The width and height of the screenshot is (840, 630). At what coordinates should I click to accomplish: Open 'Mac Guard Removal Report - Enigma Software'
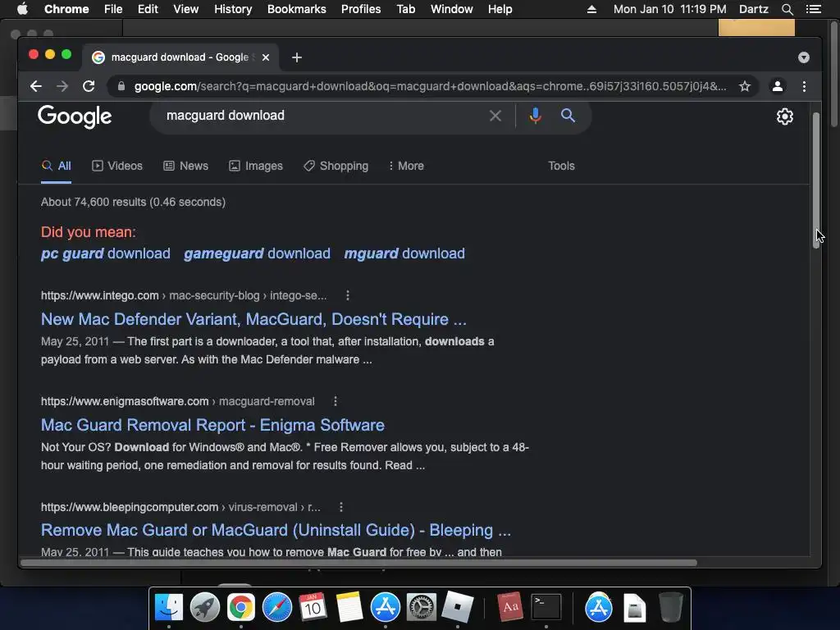pyautogui.click(x=212, y=425)
